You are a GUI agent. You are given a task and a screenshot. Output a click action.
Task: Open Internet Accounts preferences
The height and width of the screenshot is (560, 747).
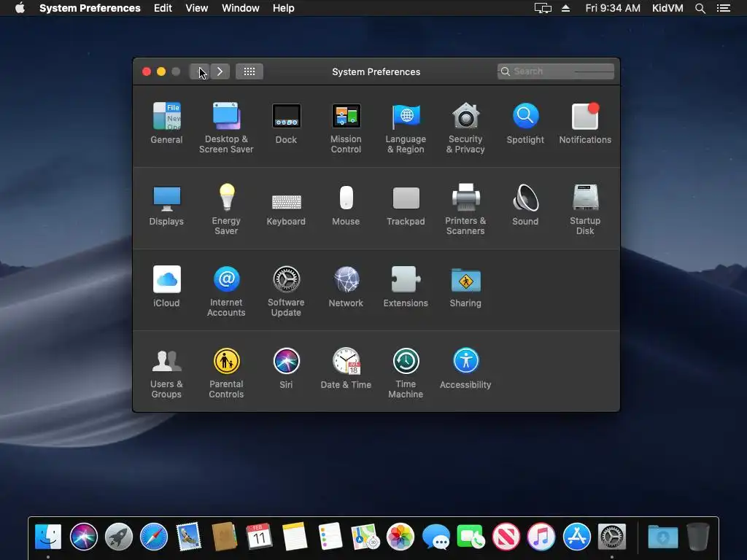tap(226, 291)
